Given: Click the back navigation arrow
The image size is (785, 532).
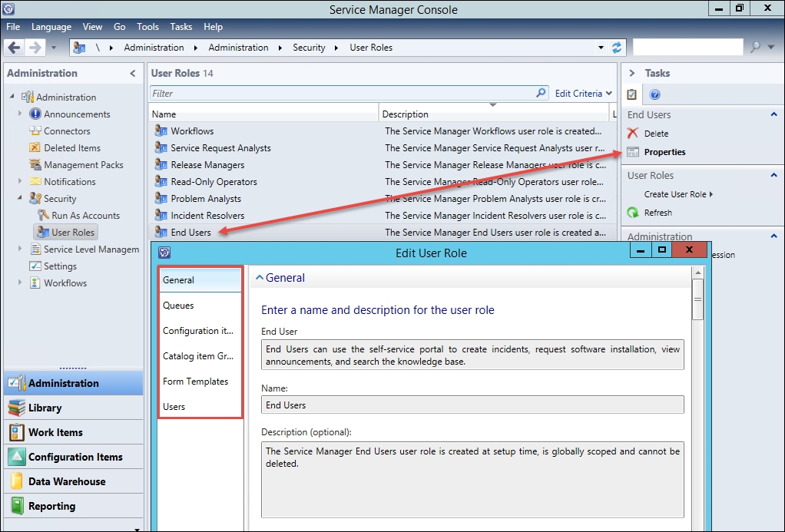Looking at the screenshot, I should pyautogui.click(x=14, y=48).
